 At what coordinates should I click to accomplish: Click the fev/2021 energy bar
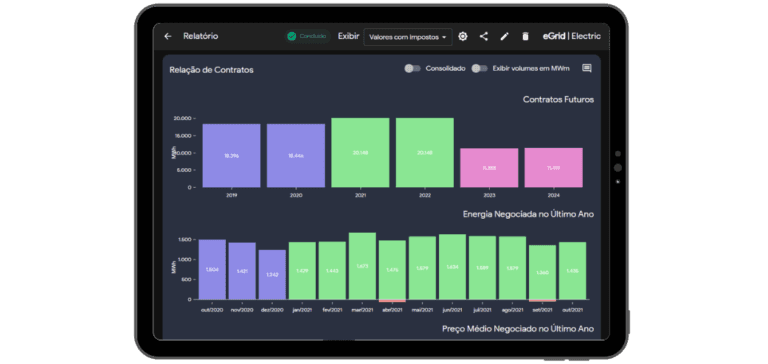332,270
